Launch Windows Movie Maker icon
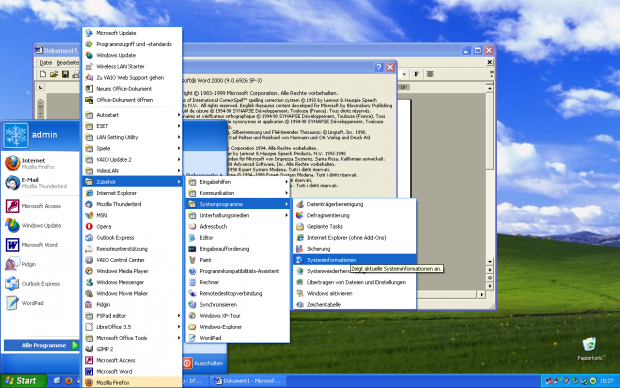 [89, 293]
